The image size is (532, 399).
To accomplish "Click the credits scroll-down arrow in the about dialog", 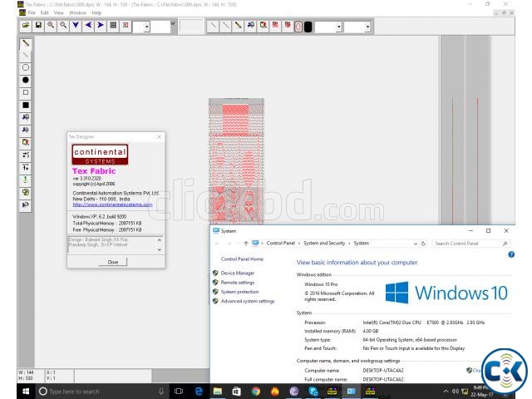I will (160, 249).
